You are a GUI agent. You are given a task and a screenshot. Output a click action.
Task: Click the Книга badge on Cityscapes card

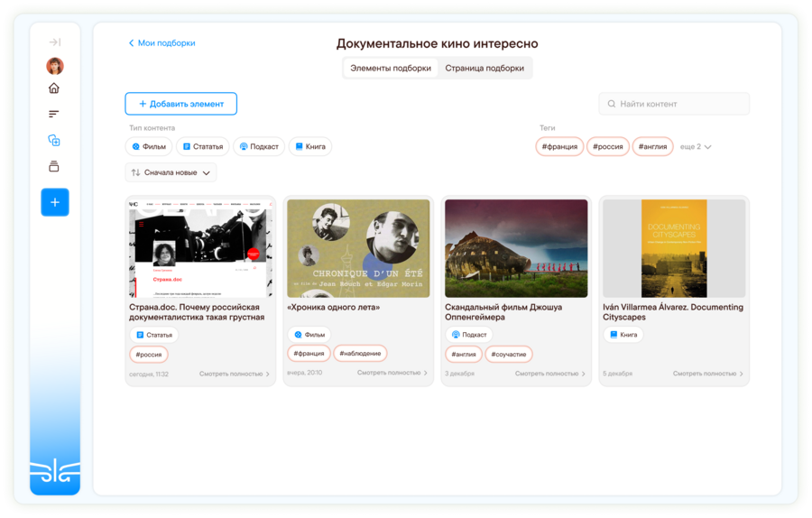(x=623, y=335)
